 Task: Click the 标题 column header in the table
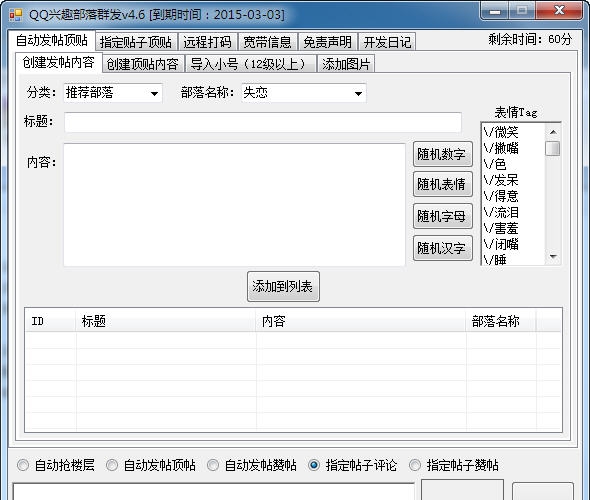(x=166, y=321)
